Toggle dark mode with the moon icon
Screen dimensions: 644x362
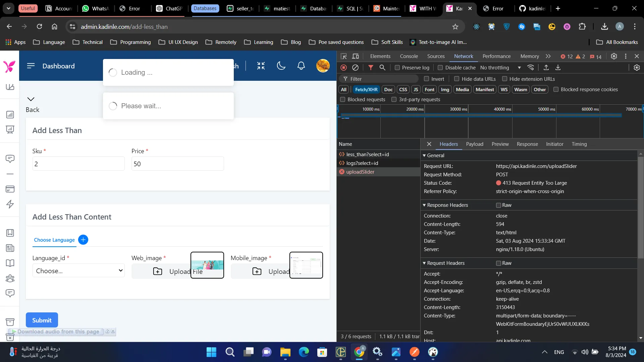click(281, 66)
